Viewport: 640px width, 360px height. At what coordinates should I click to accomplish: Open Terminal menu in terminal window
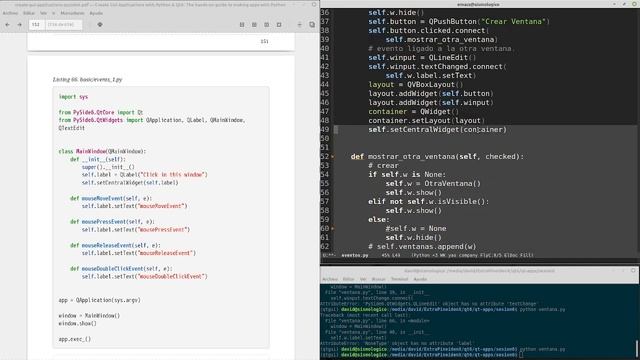pyautogui.click(x=400, y=279)
